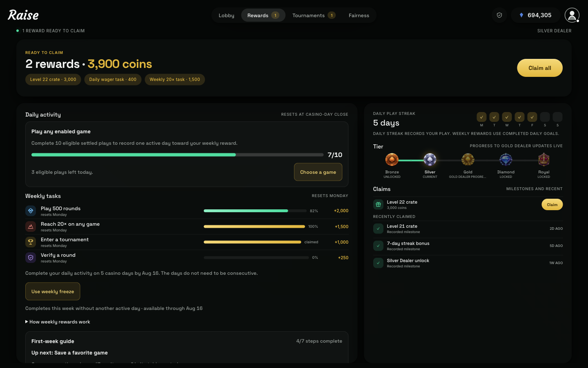Click the Level 22 crate gift icon

tap(378, 204)
